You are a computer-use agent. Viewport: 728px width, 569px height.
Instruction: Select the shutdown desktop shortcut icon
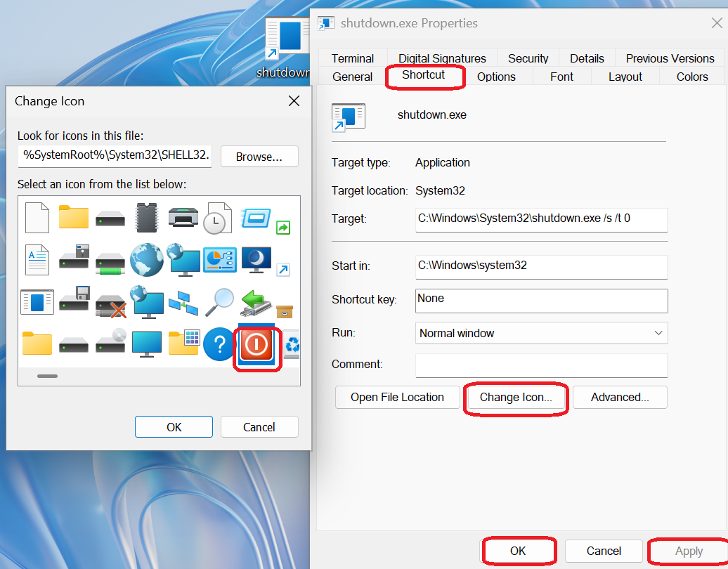click(x=286, y=47)
